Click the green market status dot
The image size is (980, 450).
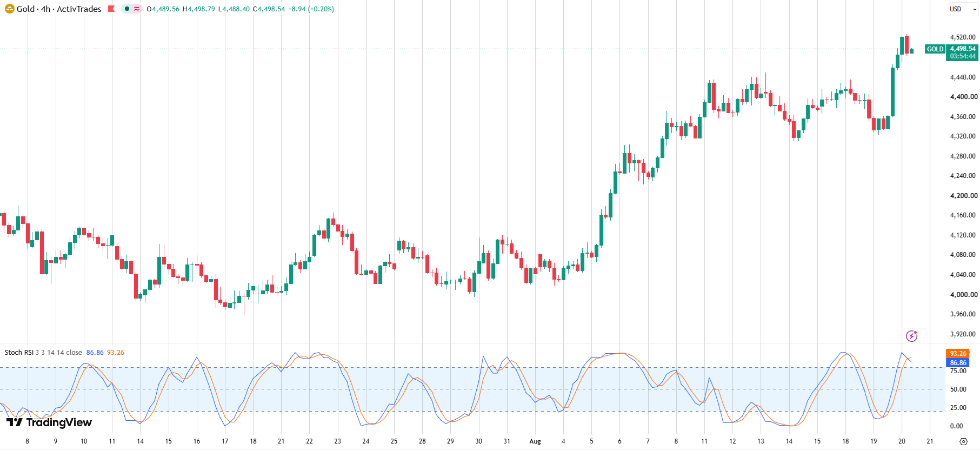pos(126,9)
